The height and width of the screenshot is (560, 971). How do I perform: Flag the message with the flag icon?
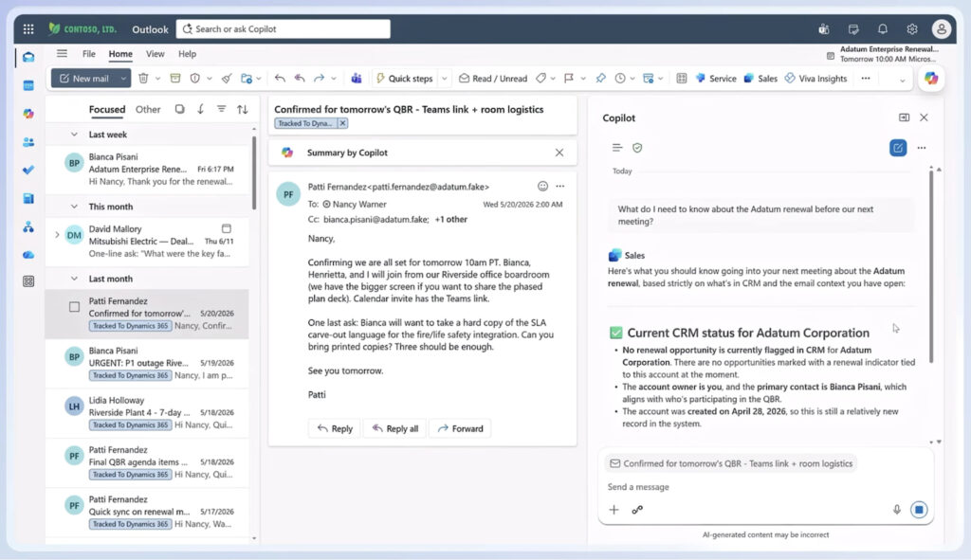click(x=569, y=79)
